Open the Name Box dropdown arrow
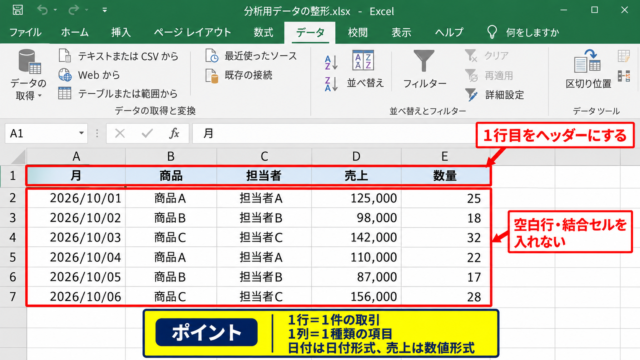 81,133
